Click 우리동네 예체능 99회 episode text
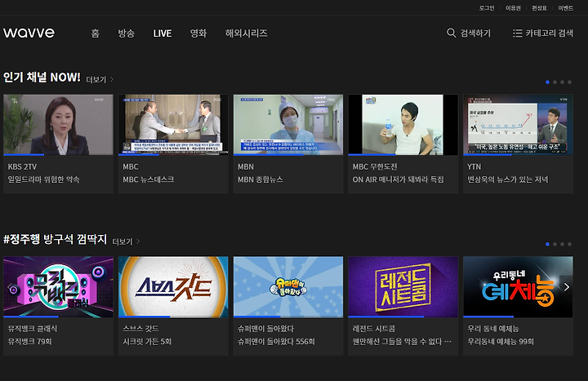 [x=501, y=341]
